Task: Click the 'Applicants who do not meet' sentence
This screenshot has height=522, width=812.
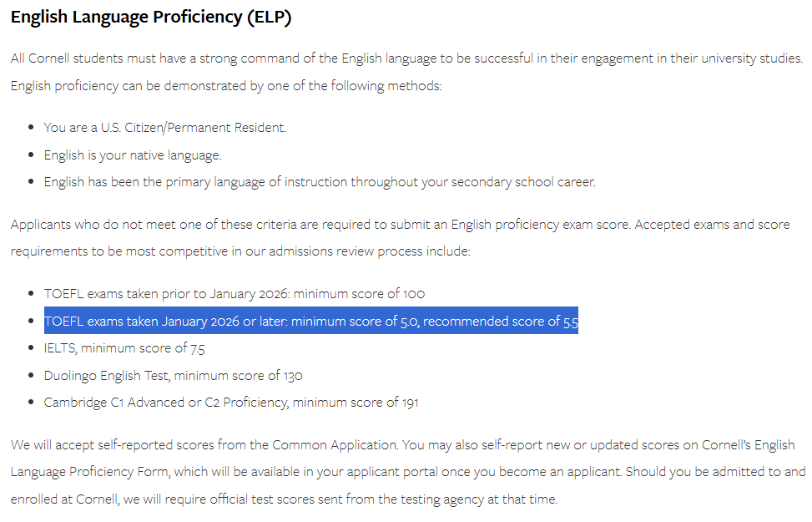Action: pyautogui.click(x=320, y=225)
